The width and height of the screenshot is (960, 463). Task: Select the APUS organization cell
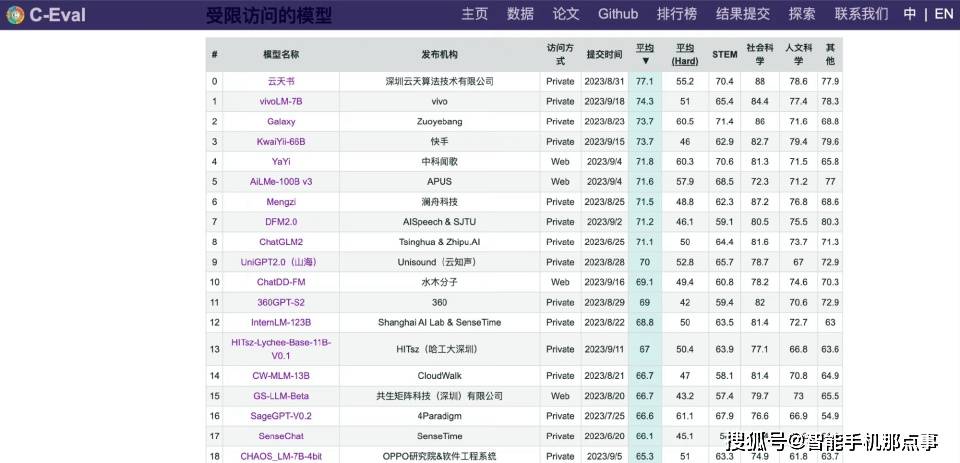click(440, 182)
